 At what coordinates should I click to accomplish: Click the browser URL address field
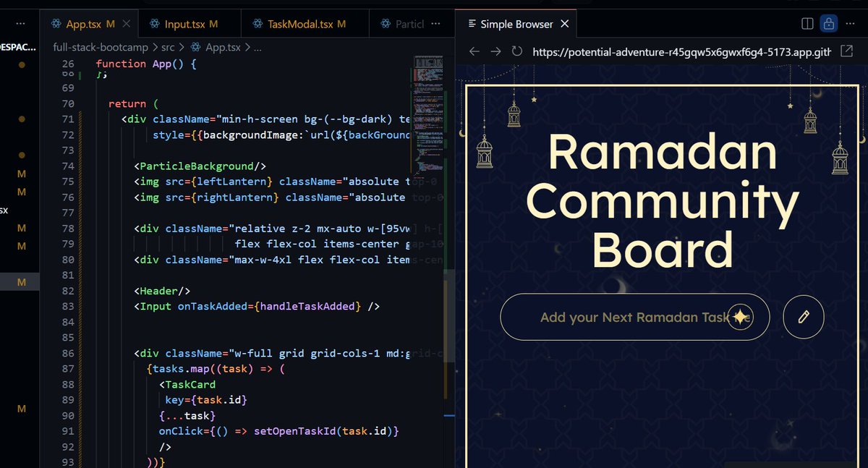coord(682,52)
